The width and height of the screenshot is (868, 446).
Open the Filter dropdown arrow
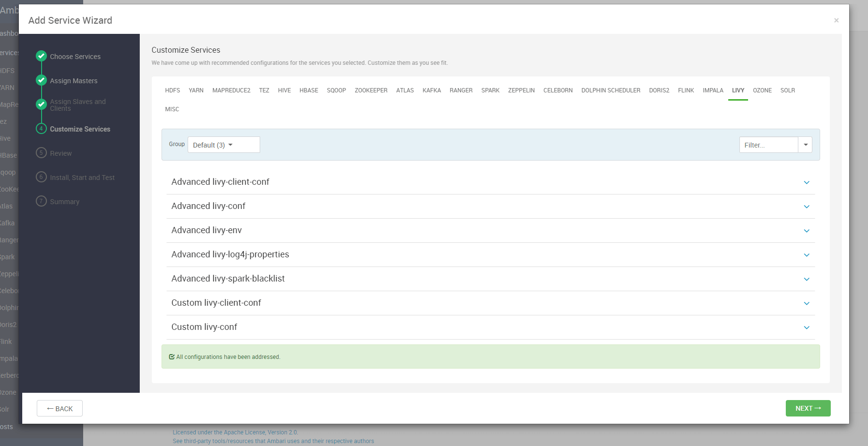tap(805, 145)
